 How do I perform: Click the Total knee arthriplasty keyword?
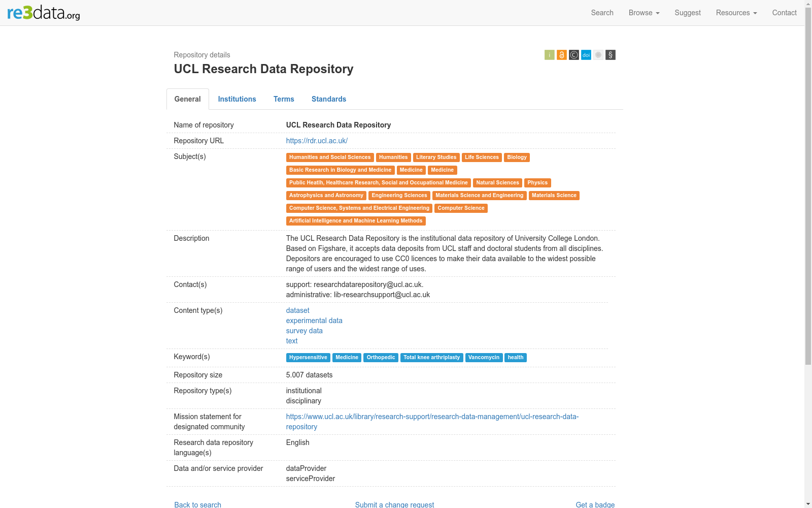coord(432,358)
